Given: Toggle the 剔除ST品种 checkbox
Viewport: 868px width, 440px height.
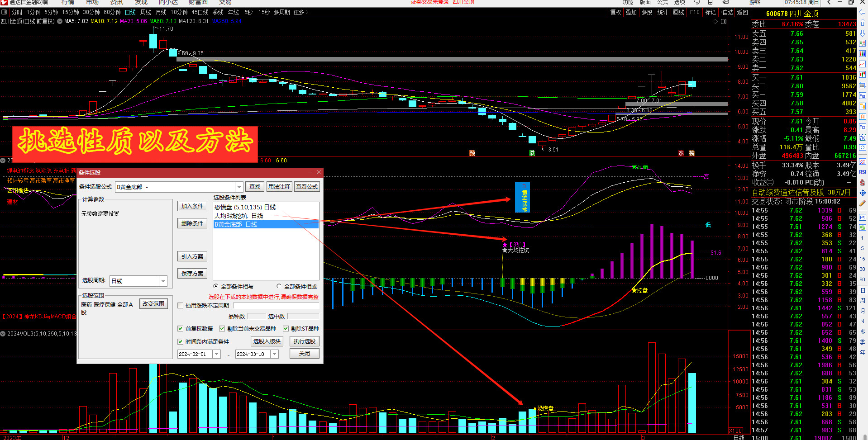Looking at the screenshot, I should (286, 329).
